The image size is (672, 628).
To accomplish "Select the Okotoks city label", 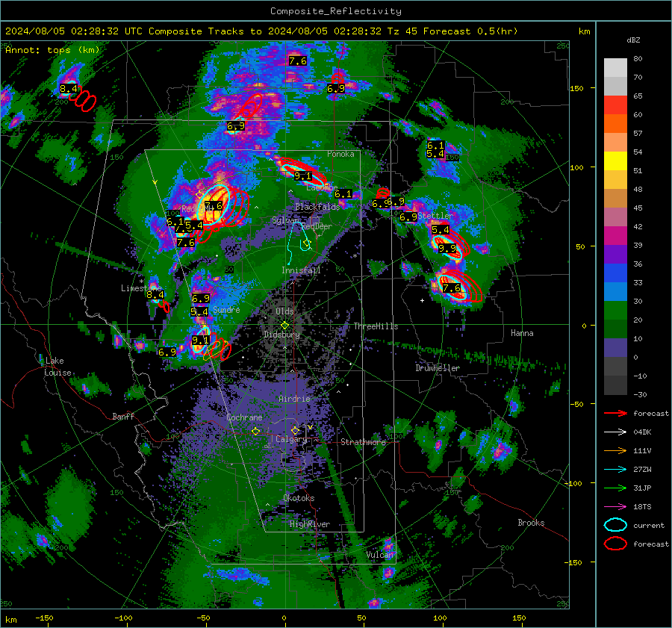I will click(x=299, y=499).
